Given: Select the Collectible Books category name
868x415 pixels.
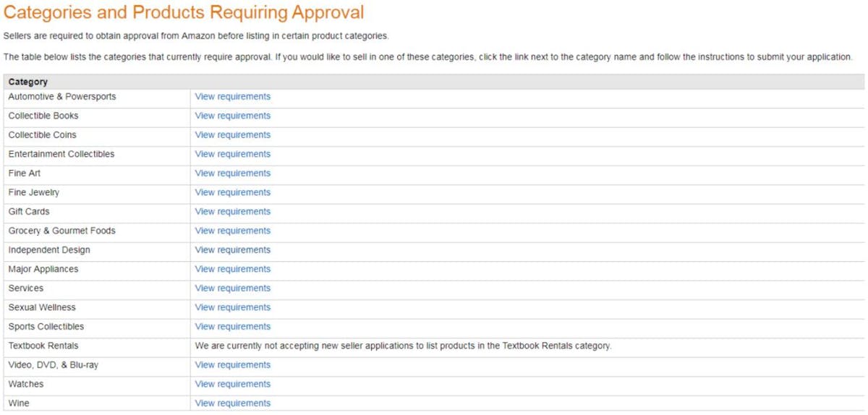Looking at the screenshot, I should coord(43,116).
